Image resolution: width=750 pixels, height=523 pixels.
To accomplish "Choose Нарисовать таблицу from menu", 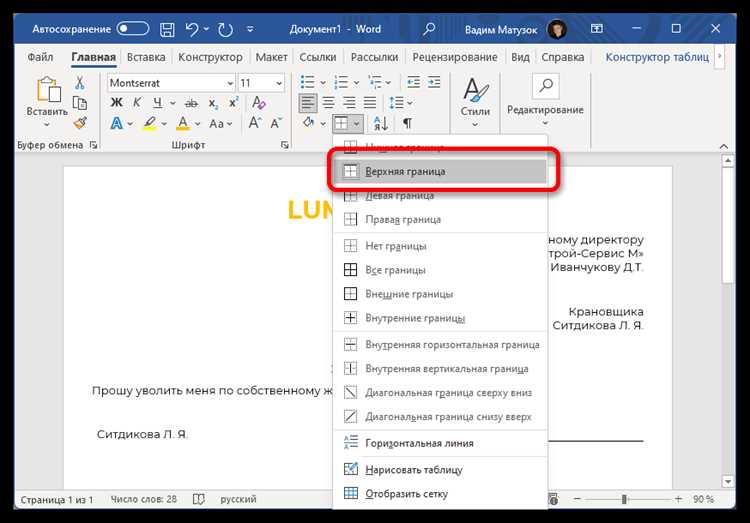I will [440, 469].
